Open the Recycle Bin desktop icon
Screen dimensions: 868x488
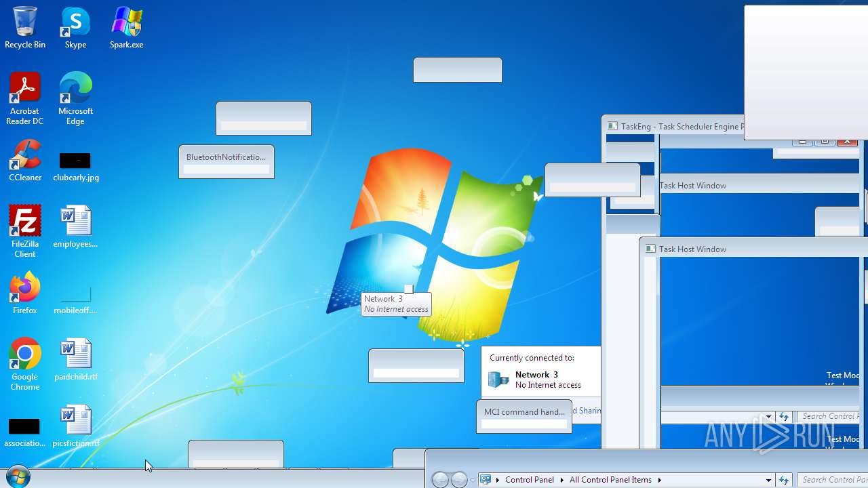[x=25, y=27]
